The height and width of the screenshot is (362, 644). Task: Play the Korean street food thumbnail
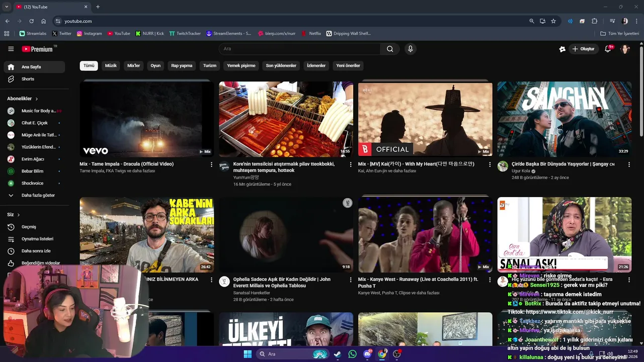286,119
